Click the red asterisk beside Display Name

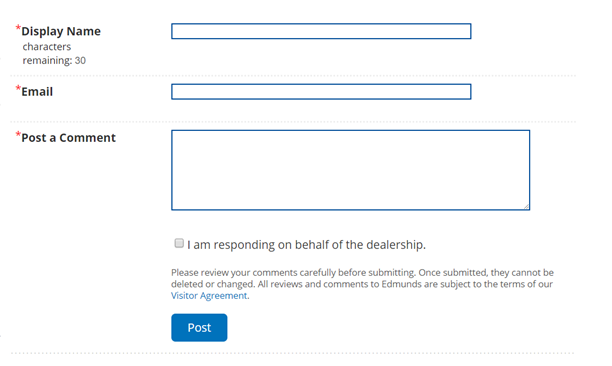coord(18,28)
